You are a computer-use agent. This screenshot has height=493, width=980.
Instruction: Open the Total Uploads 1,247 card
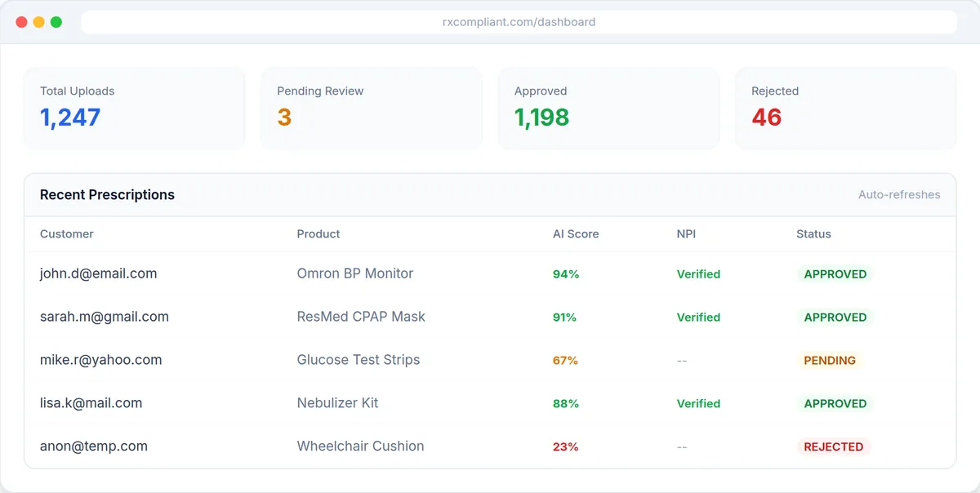tap(134, 109)
